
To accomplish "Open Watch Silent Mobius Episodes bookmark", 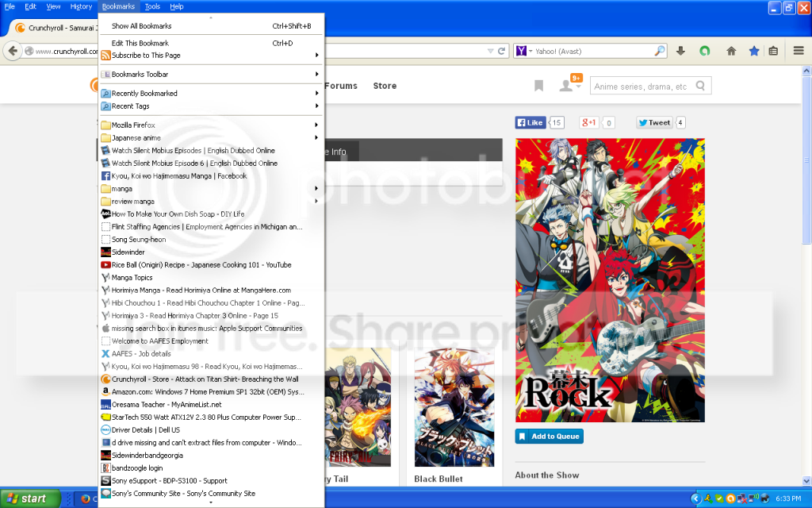I will pyautogui.click(x=211, y=150).
